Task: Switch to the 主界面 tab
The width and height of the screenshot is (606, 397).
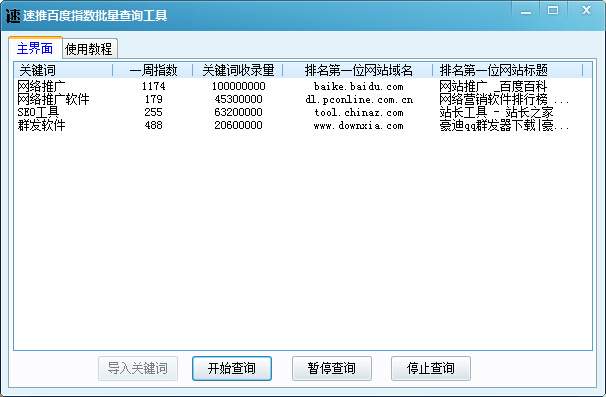Action: pyautogui.click(x=35, y=48)
